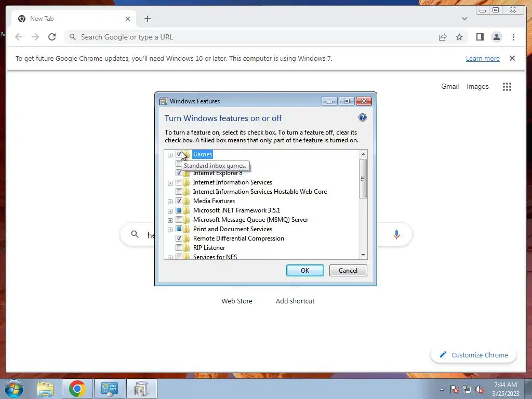The image size is (532, 399).
Task: Click the feature list scroll-up arrow
Action: [x=363, y=154]
